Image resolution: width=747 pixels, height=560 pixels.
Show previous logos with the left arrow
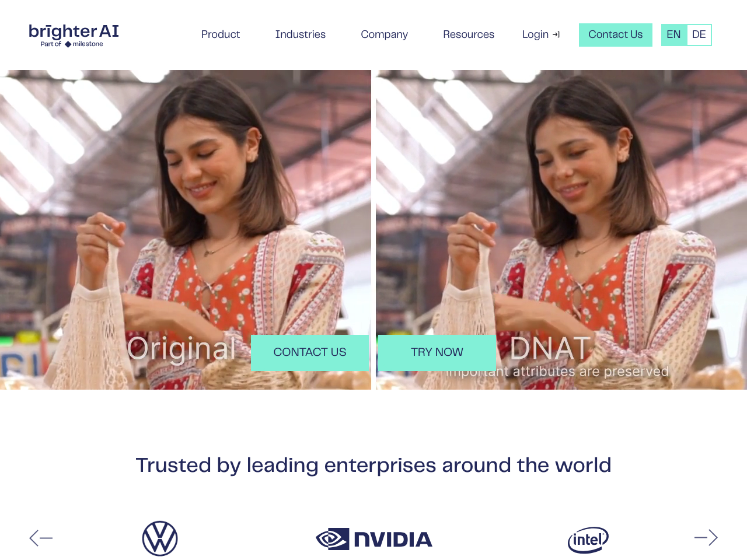coord(41,538)
